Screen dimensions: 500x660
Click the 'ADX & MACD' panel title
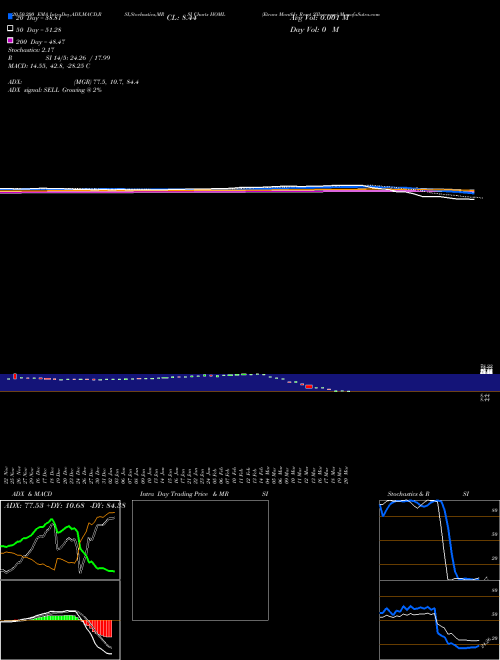pyautogui.click(x=32, y=494)
